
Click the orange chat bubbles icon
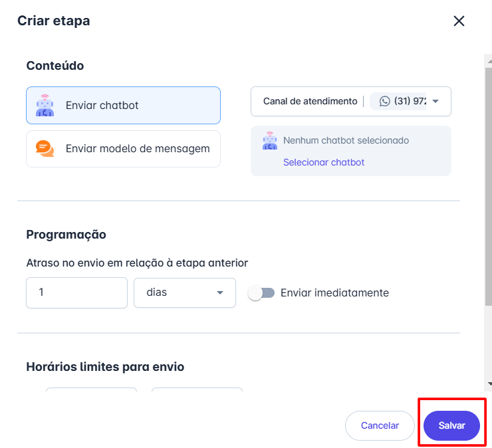(x=45, y=149)
